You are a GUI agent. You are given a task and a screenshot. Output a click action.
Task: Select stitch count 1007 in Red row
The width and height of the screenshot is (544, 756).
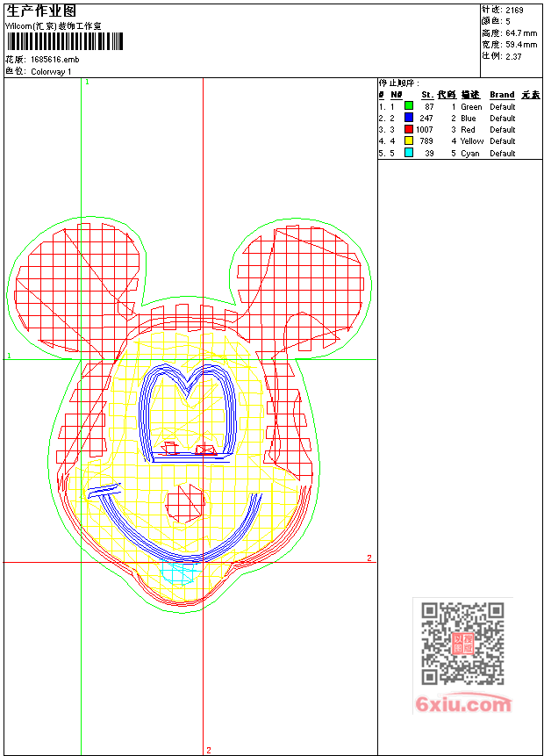click(x=425, y=130)
